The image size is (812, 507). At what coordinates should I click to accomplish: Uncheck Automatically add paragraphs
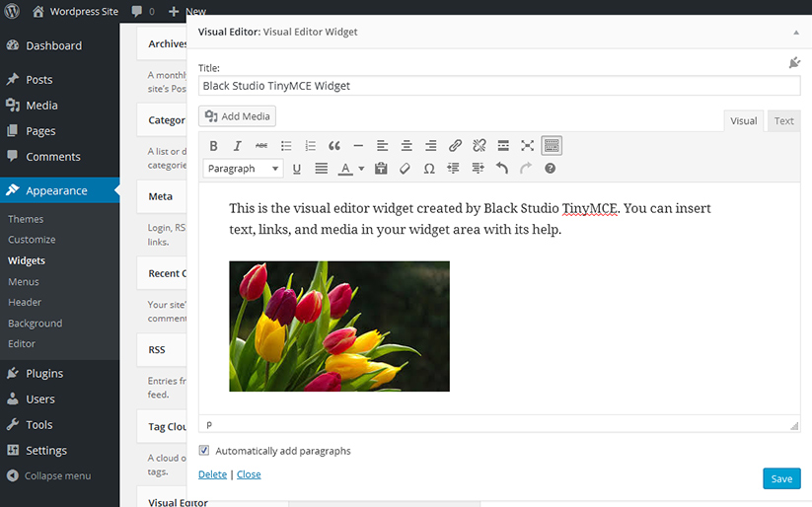[x=204, y=451]
